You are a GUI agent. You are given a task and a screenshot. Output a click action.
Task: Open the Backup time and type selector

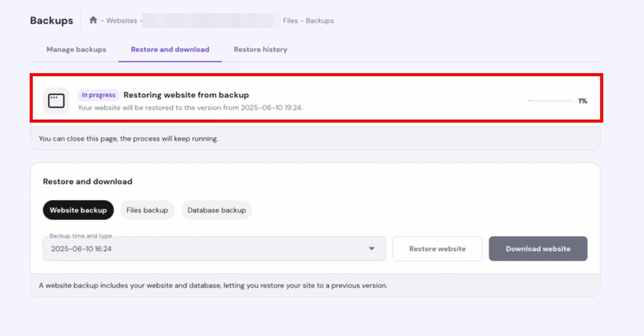pyautogui.click(x=214, y=249)
